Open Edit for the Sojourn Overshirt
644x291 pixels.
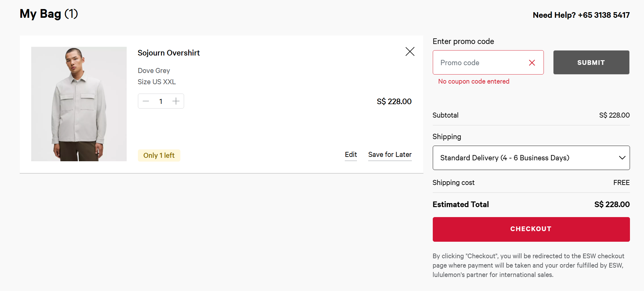(x=351, y=154)
